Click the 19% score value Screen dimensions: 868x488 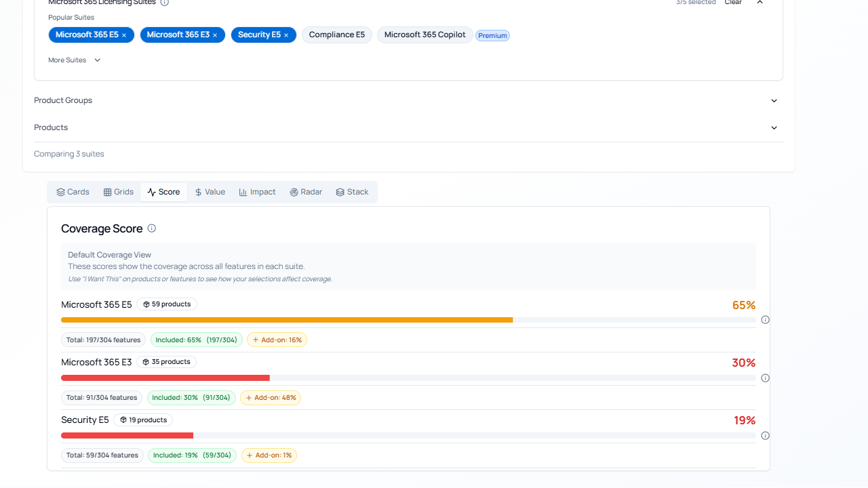745,420
